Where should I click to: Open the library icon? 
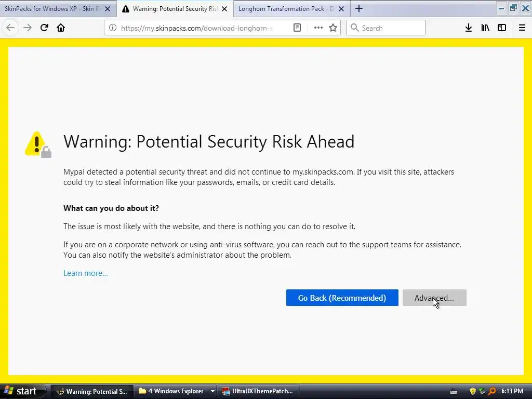[x=485, y=28]
